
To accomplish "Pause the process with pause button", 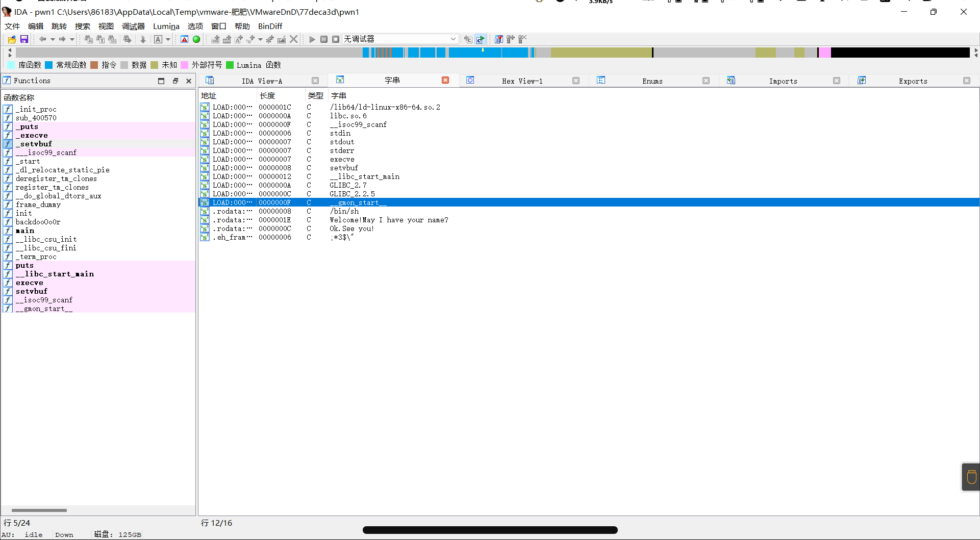I will (324, 39).
